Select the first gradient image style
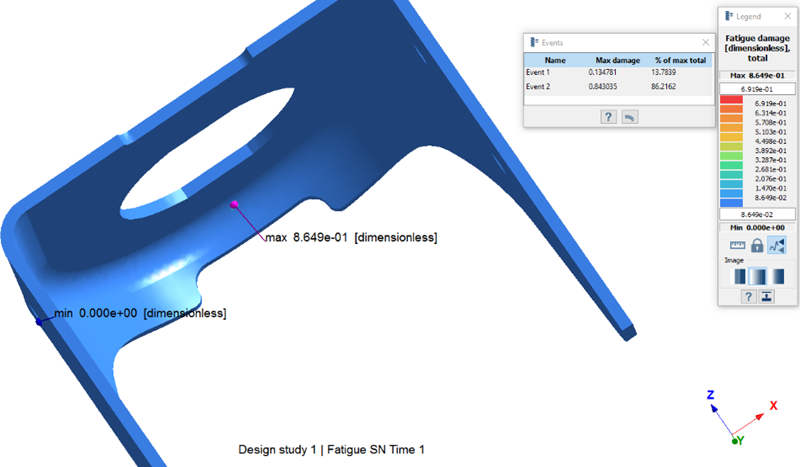 click(739, 277)
